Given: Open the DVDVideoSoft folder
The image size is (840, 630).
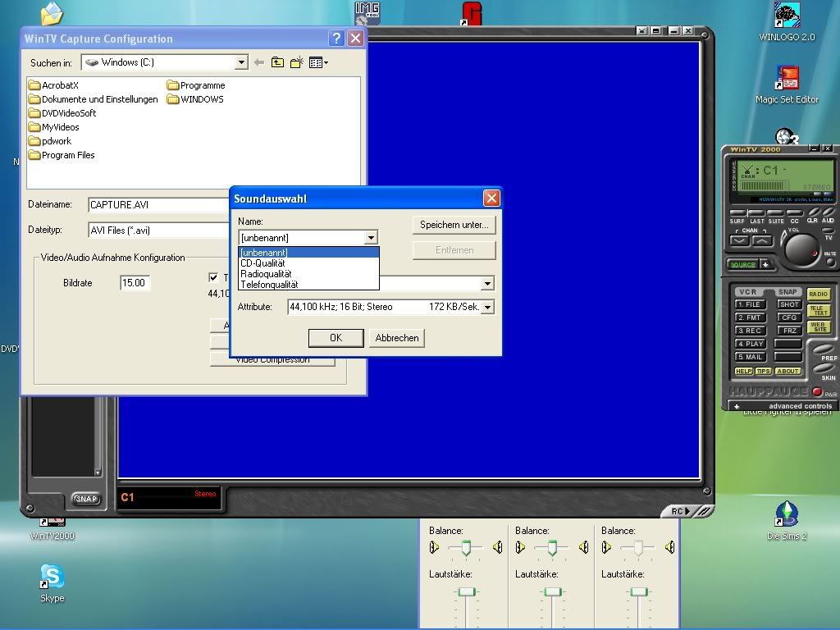Looking at the screenshot, I should [62, 113].
